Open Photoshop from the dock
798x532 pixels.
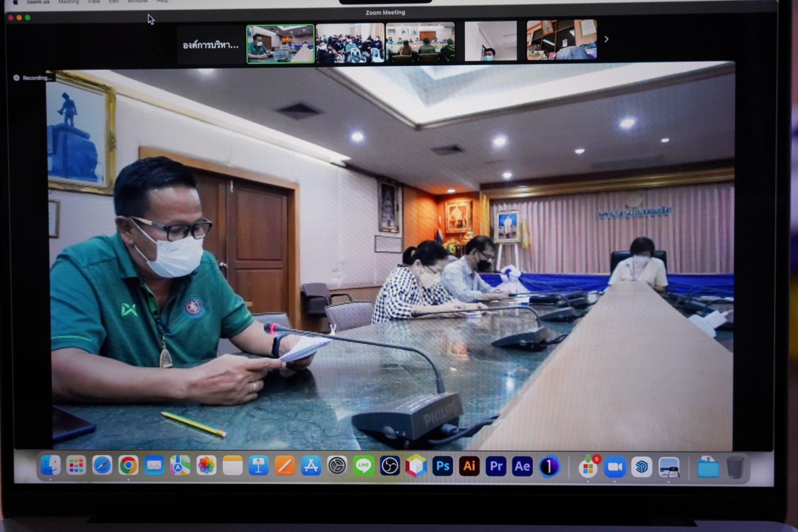point(442,466)
